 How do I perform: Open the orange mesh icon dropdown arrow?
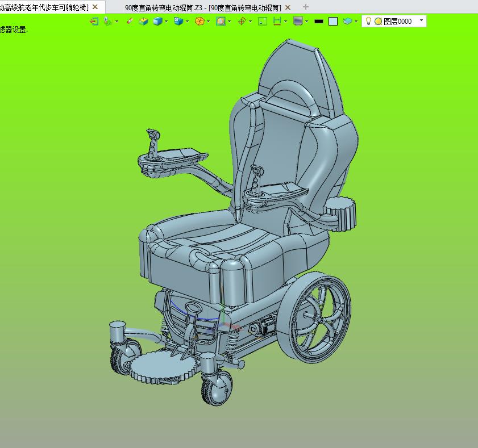[x=208, y=22]
